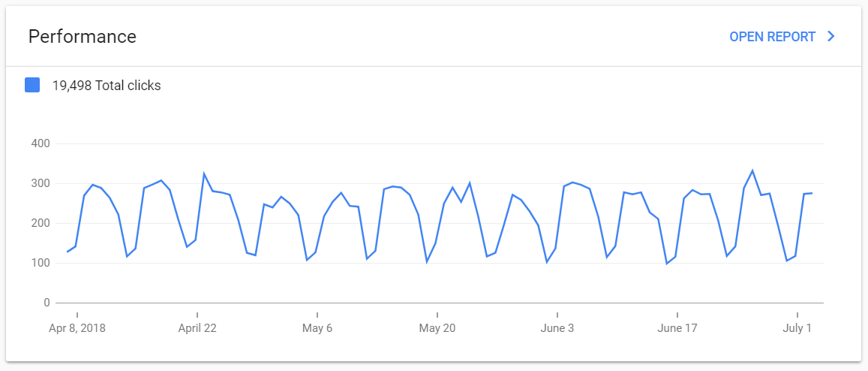Click the blue Total clicks color swatch
Viewport: 868px width, 371px height.
[32, 85]
